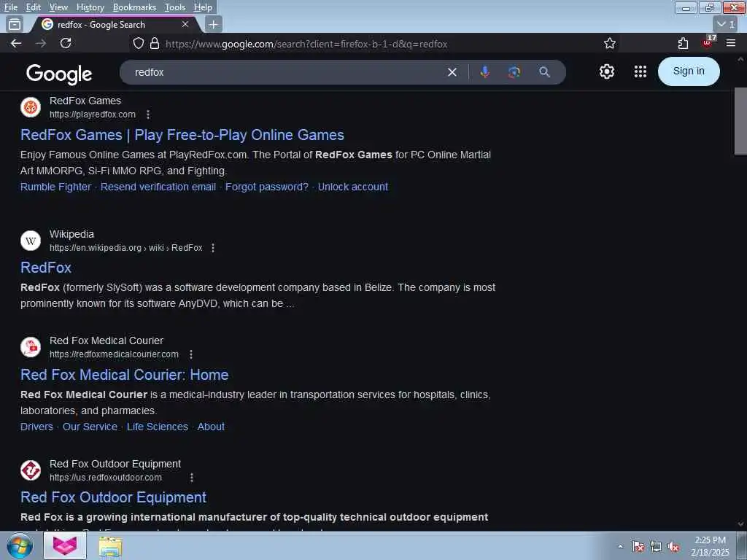Bookmark this page with the star icon
The height and width of the screenshot is (560, 747).
(x=610, y=44)
